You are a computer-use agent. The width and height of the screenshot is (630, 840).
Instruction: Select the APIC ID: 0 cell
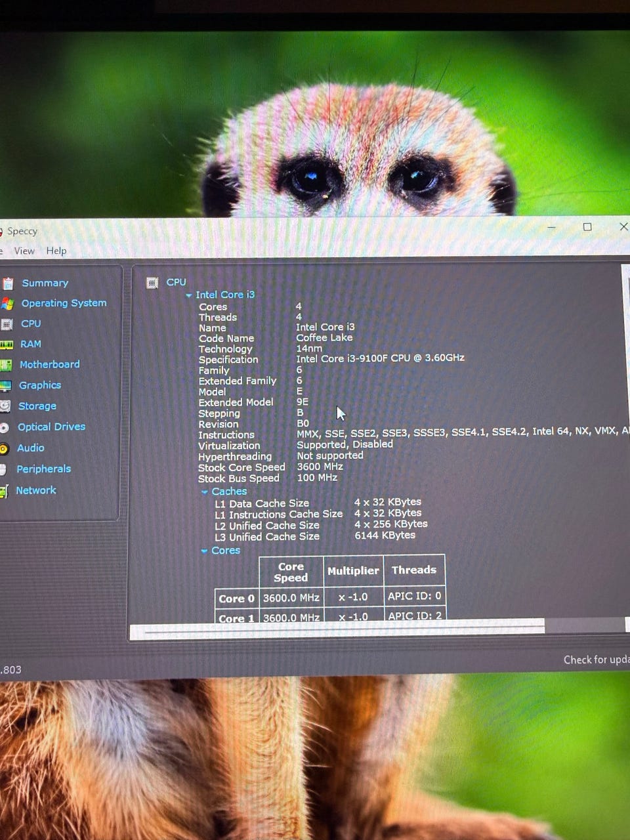[x=414, y=596]
